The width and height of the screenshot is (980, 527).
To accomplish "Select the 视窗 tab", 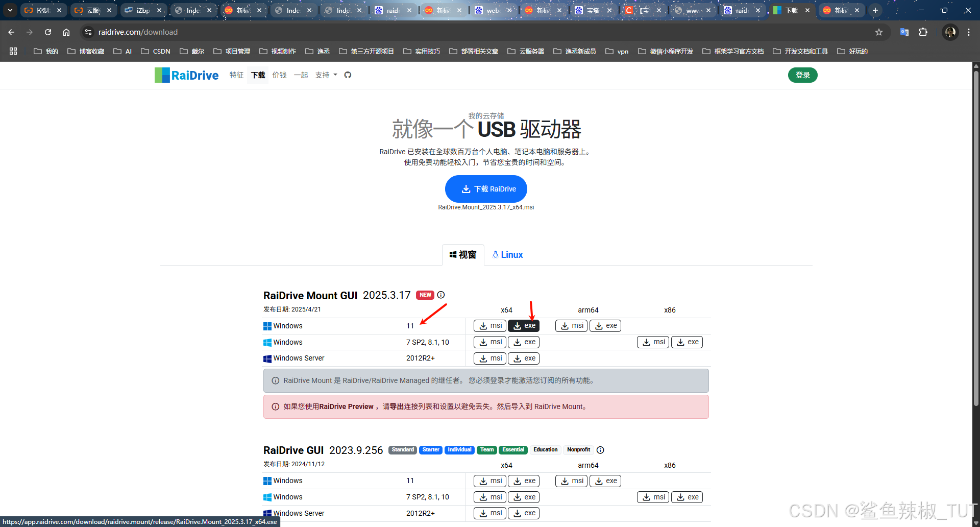I will click(462, 254).
